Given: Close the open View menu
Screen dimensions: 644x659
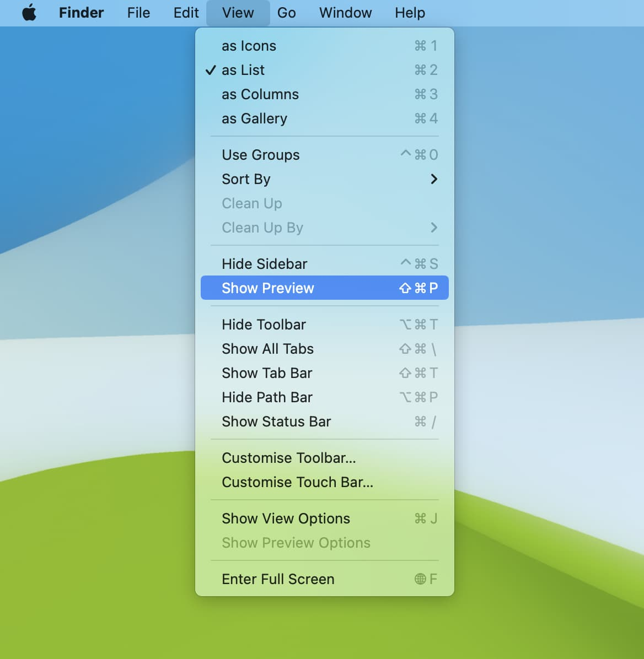Looking at the screenshot, I should [x=238, y=13].
